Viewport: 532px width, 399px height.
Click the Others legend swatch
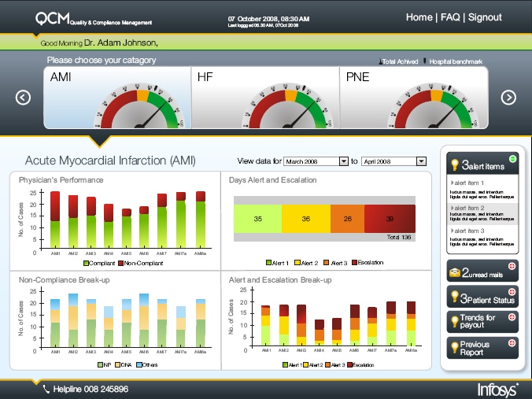[x=139, y=365]
